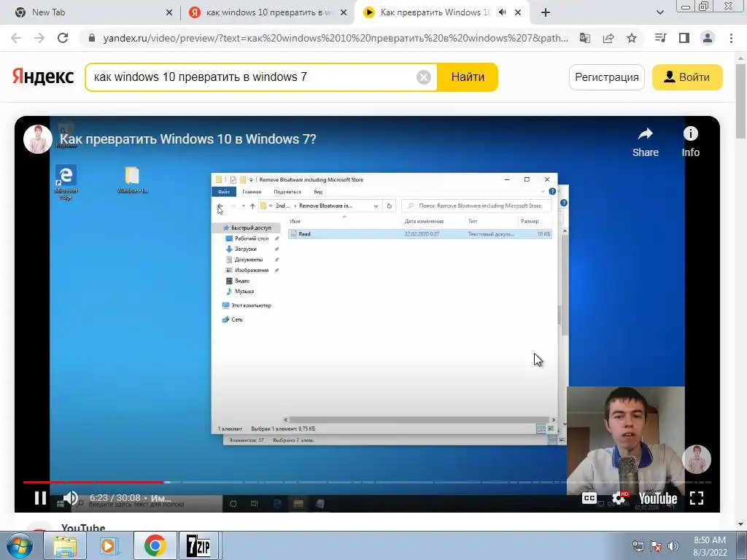The height and width of the screenshot is (560, 747).
Task: Open Action Center flag tray icon
Action: [656, 546]
